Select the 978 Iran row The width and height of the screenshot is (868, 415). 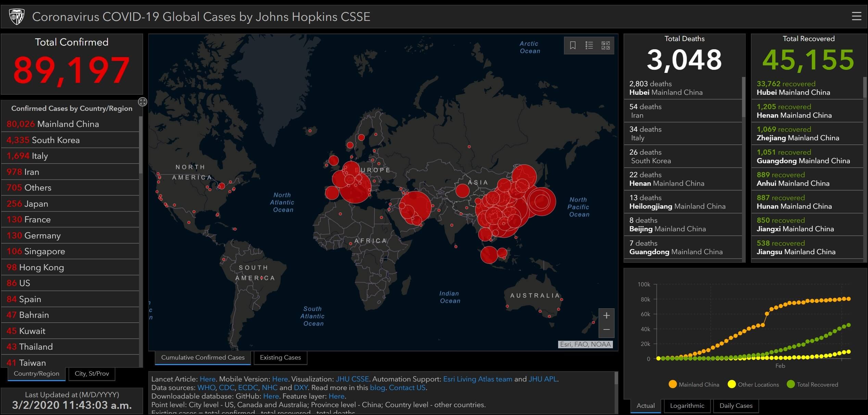(70, 172)
